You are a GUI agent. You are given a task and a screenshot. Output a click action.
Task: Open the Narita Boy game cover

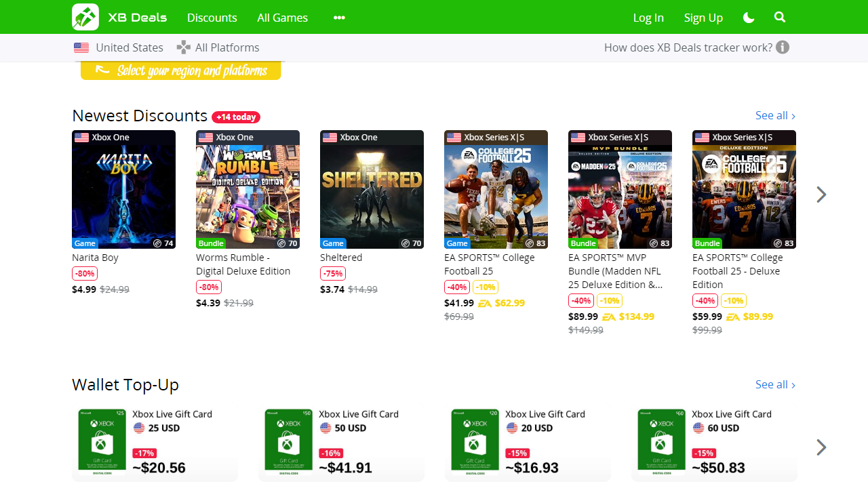(123, 190)
